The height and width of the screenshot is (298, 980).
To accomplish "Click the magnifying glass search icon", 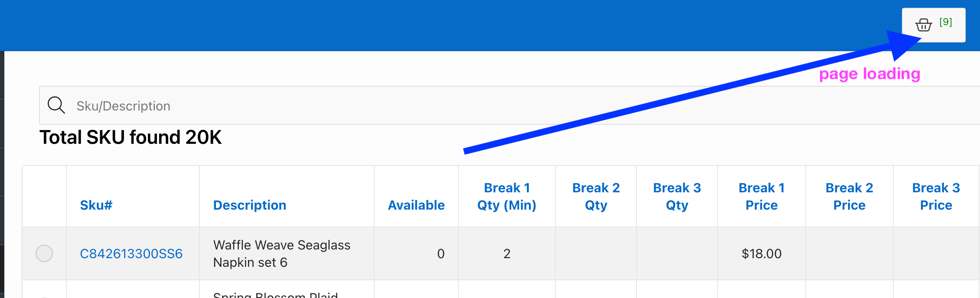I will click(56, 105).
